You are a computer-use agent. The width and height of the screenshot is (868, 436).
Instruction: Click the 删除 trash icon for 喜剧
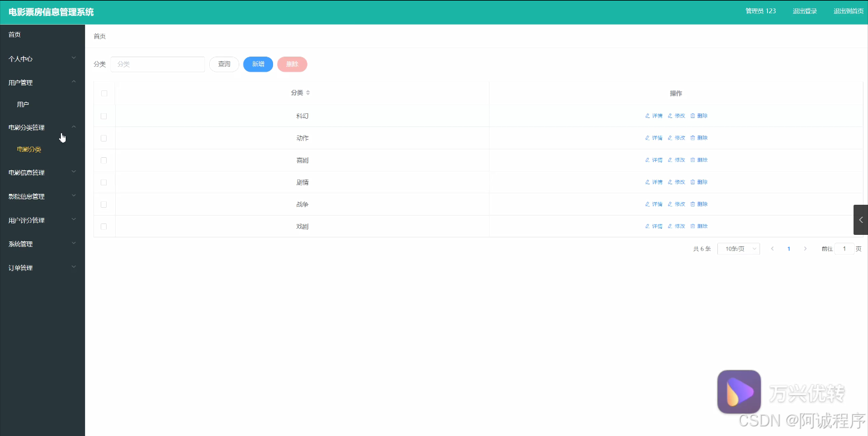tap(693, 160)
